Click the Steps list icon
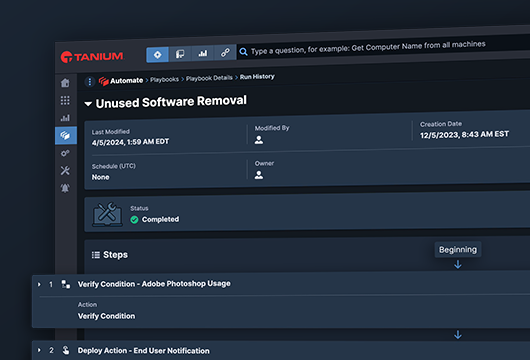Screen dimensions: 530x360 (96, 255)
